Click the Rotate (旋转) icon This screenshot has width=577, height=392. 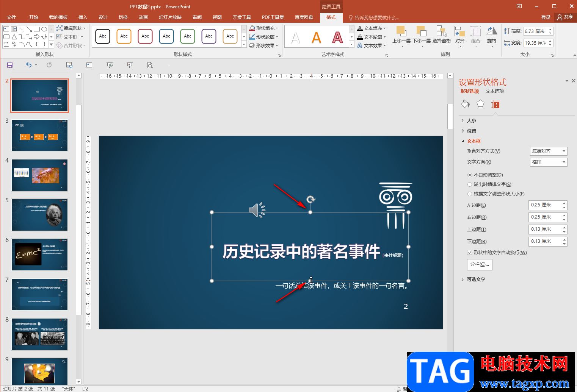(492, 31)
